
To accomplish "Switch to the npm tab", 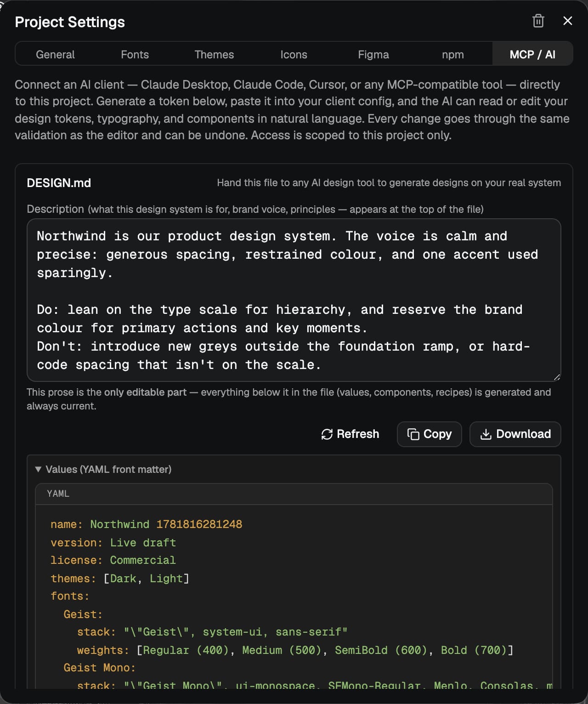I will click(452, 54).
